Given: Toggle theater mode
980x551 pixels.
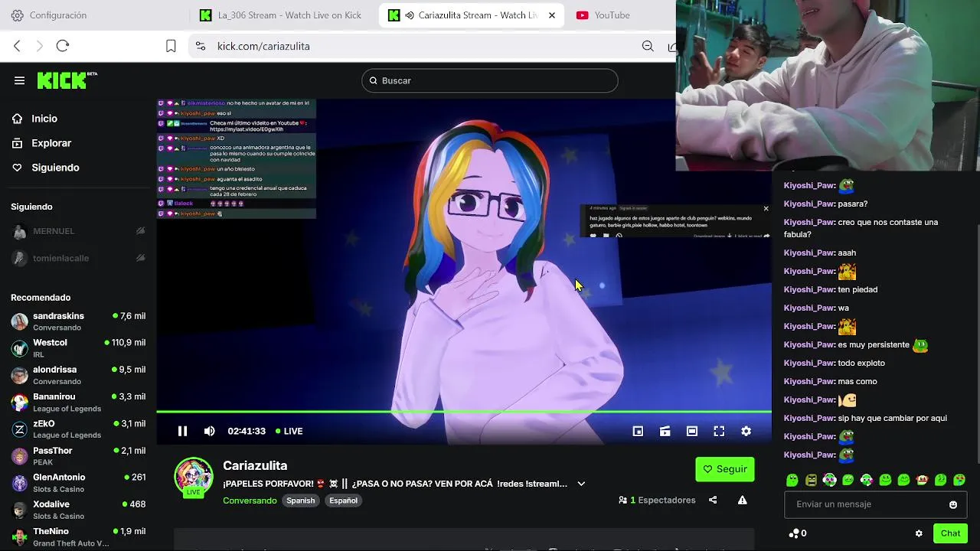Looking at the screenshot, I should point(692,431).
